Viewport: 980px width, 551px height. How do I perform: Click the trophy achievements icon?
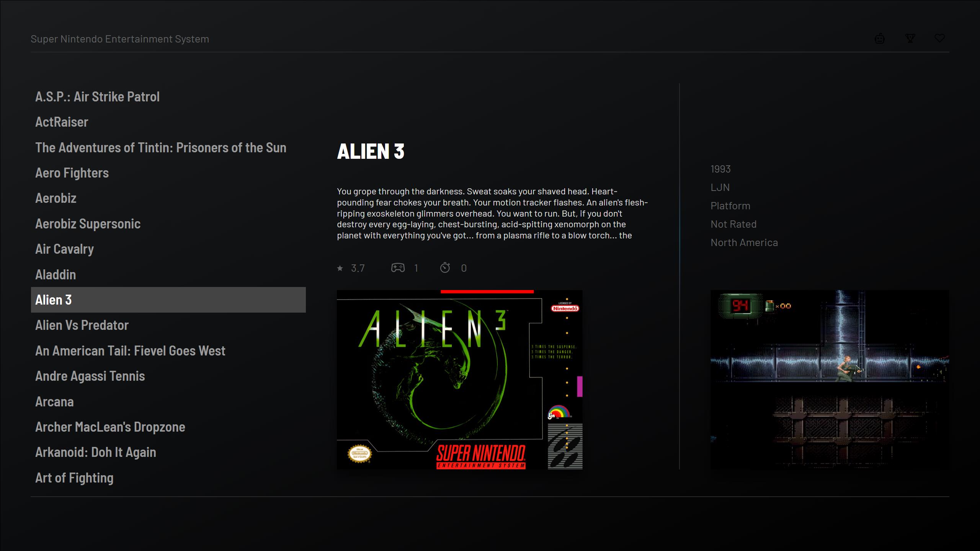pyautogui.click(x=910, y=38)
